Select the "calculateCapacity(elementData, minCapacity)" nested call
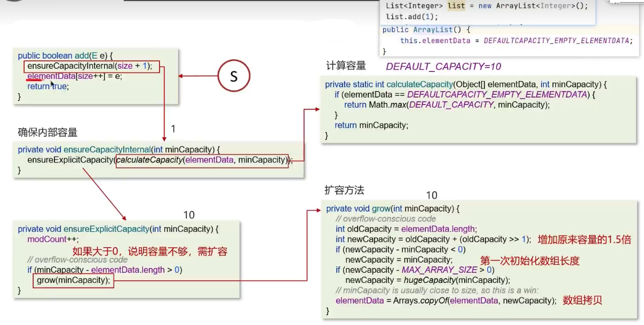 click(202, 160)
